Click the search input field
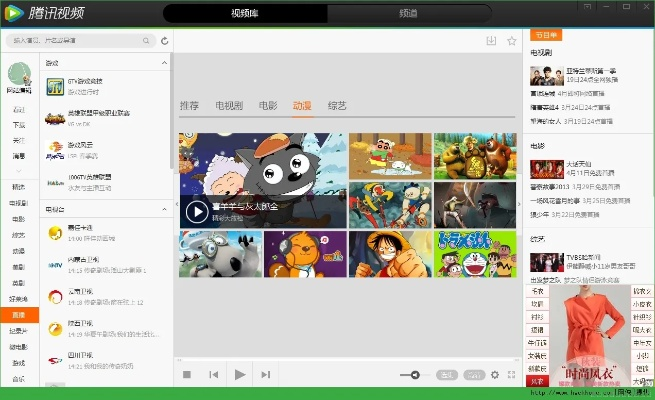 point(82,41)
